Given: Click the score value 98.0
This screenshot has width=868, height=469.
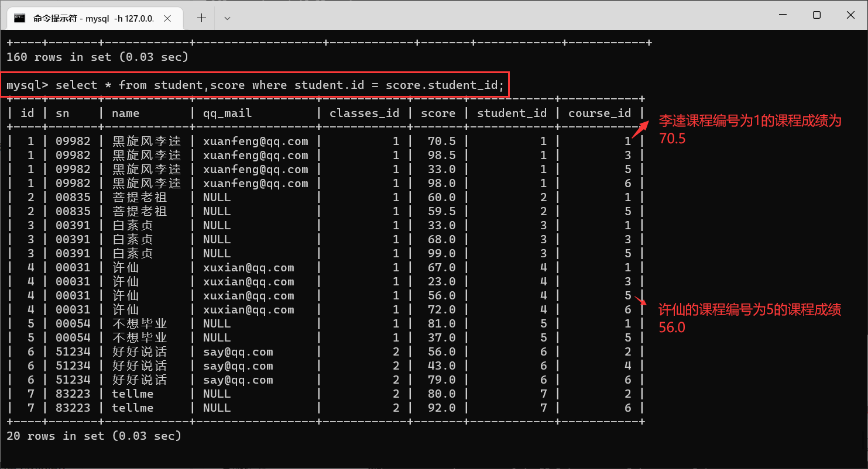Looking at the screenshot, I should click(442, 183).
